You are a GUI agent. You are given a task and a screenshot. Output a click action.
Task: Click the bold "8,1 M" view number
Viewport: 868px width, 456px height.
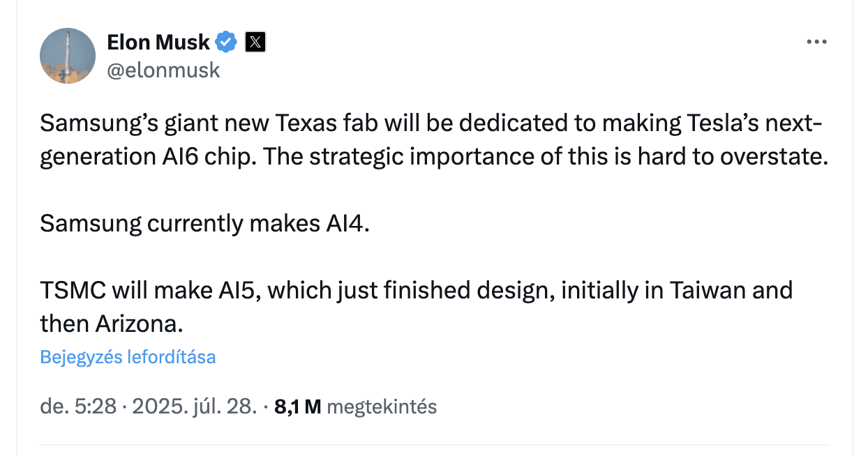[x=298, y=406]
